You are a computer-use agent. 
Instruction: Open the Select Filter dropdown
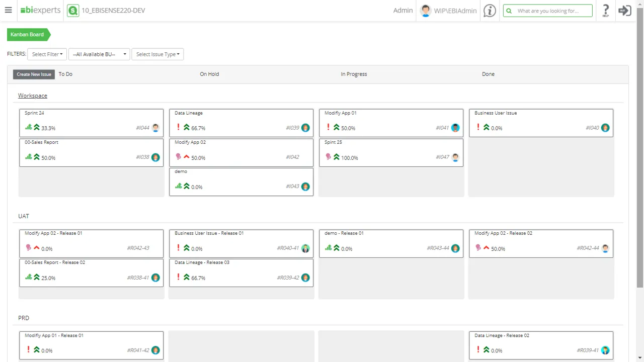(x=47, y=54)
